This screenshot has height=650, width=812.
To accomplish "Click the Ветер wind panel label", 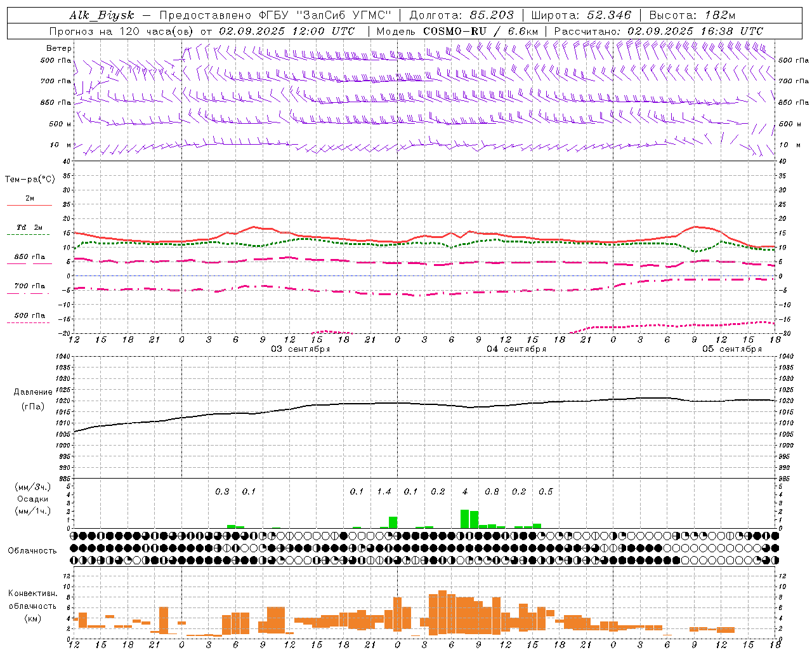I will click(x=59, y=48).
